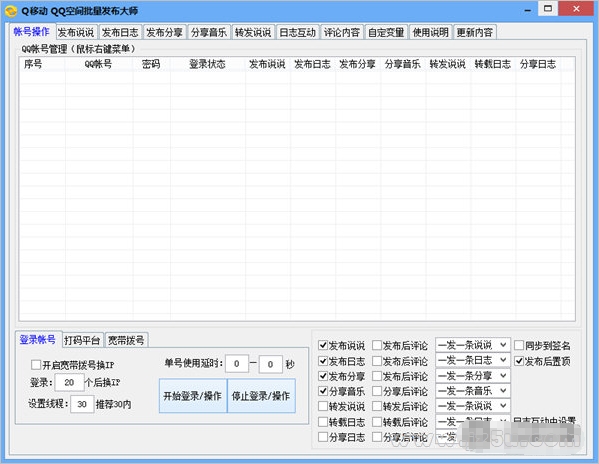Click the 登录 count field showing 20
The image size is (599, 464).
click(x=70, y=382)
